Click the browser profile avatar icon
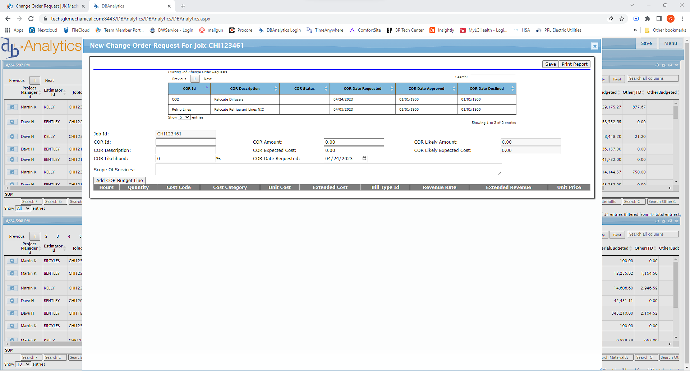The height and width of the screenshot is (371, 690). pyautogui.click(x=671, y=19)
